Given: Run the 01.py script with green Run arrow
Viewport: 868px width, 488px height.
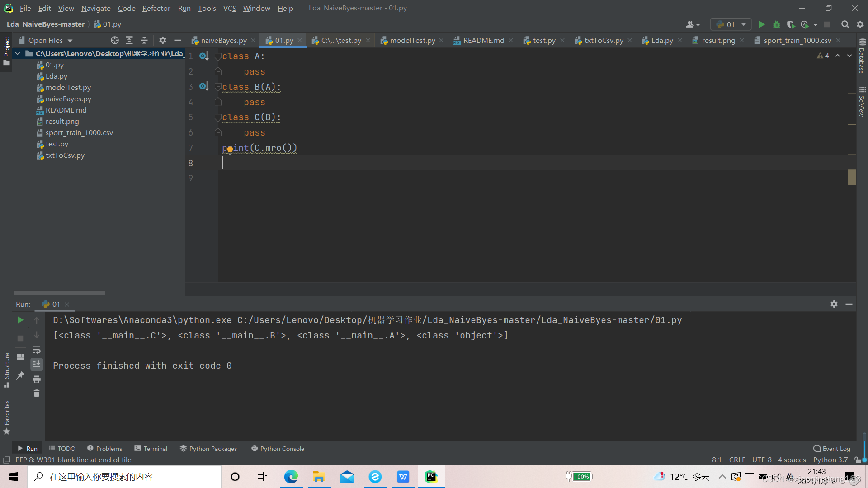Looking at the screenshot, I should coord(762,24).
